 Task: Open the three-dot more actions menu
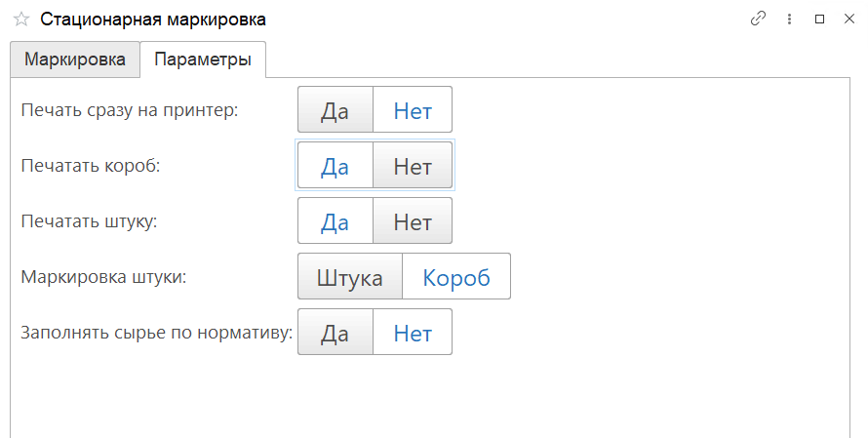coord(788,19)
